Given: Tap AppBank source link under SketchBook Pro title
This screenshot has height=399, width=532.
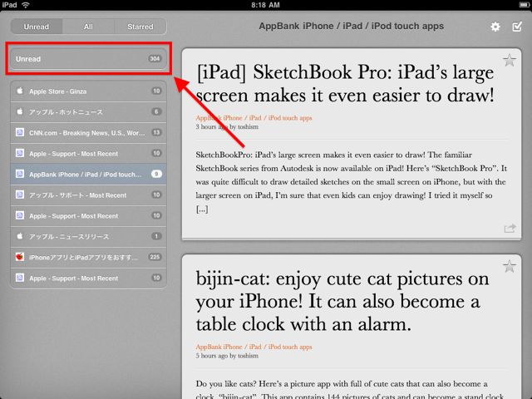Looking at the screenshot, I should (x=254, y=118).
